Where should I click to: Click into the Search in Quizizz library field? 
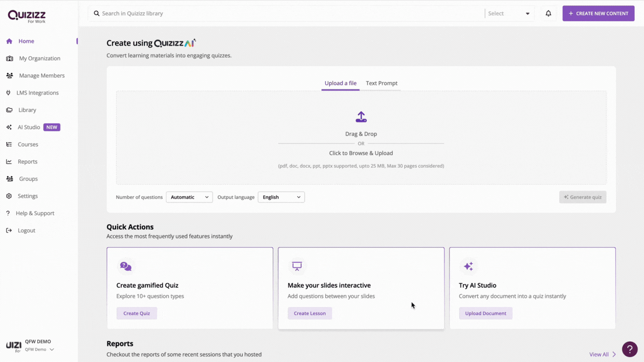point(286,14)
